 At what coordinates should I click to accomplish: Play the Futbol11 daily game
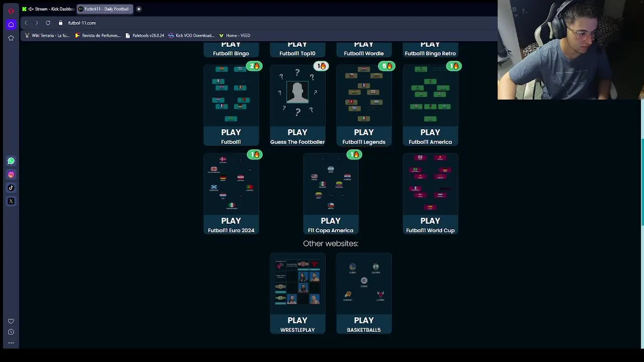click(231, 136)
